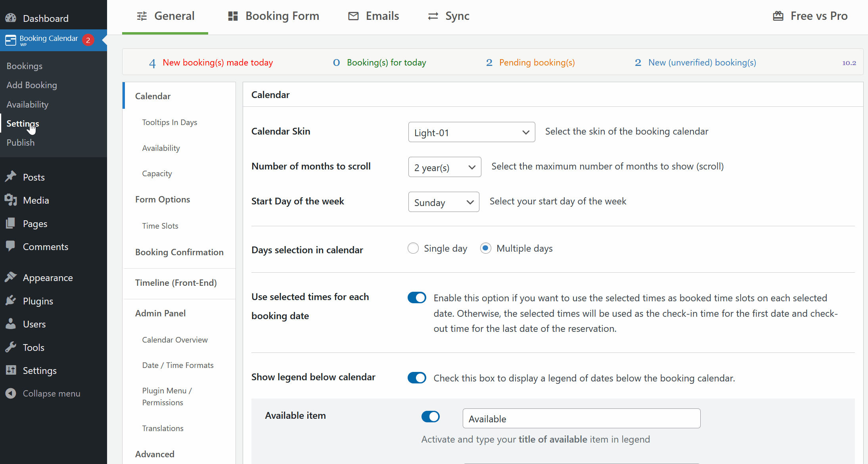Open the Number of months to scroll dropdown
Screen dimensions: 868x464
(x=445, y=167)
